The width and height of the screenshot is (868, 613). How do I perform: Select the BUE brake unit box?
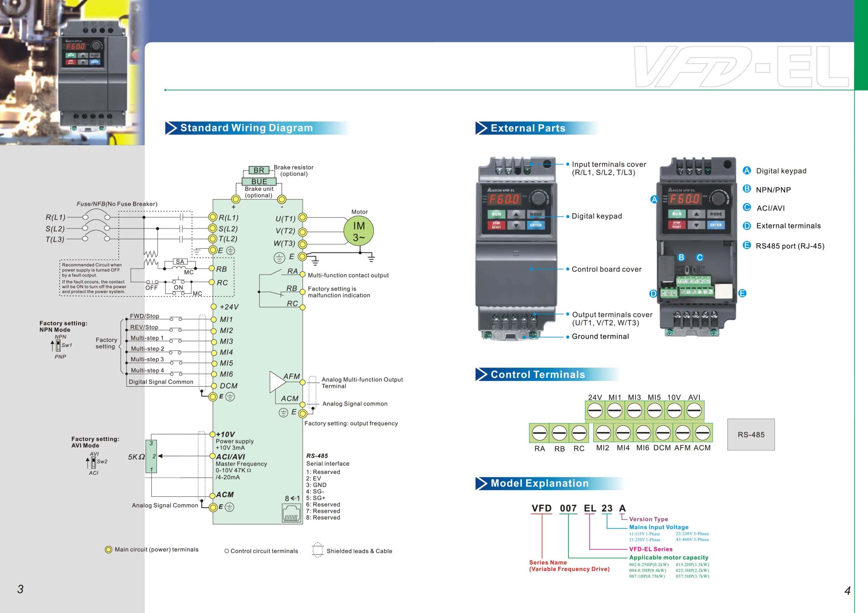(259, 182)
